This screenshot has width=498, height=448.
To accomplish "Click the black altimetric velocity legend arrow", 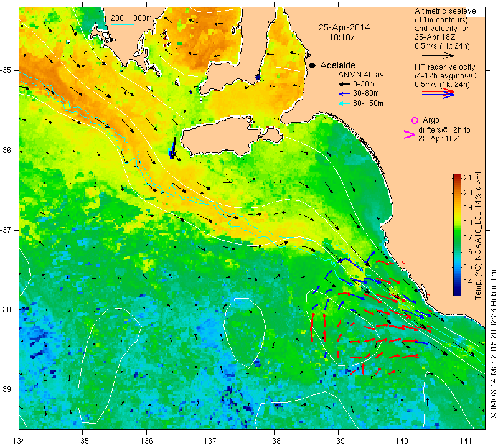I will coord(438,55).
